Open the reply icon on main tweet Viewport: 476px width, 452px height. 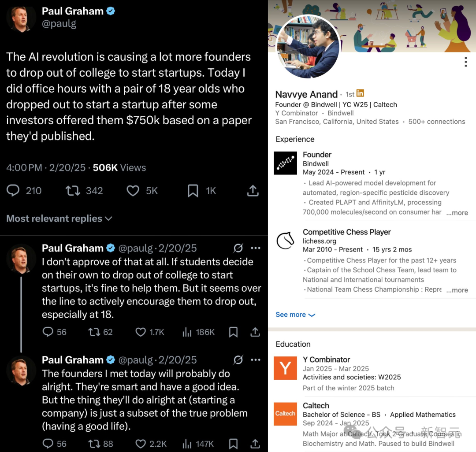click(x=13, y=191)
